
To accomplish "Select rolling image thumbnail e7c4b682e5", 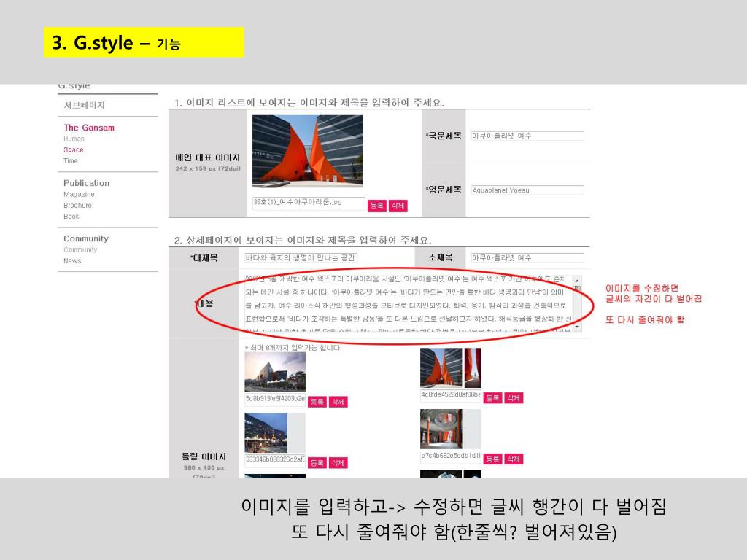I will 451,429.
